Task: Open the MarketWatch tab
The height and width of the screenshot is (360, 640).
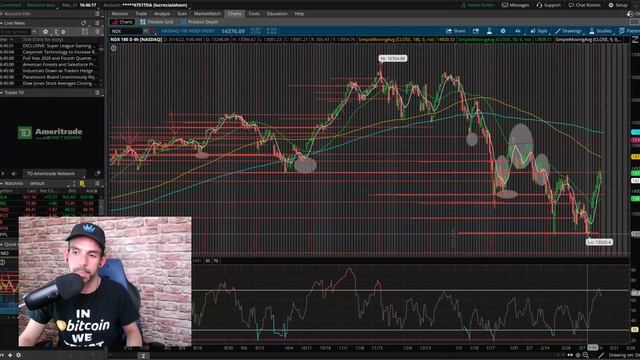Action: coord(207,13)
